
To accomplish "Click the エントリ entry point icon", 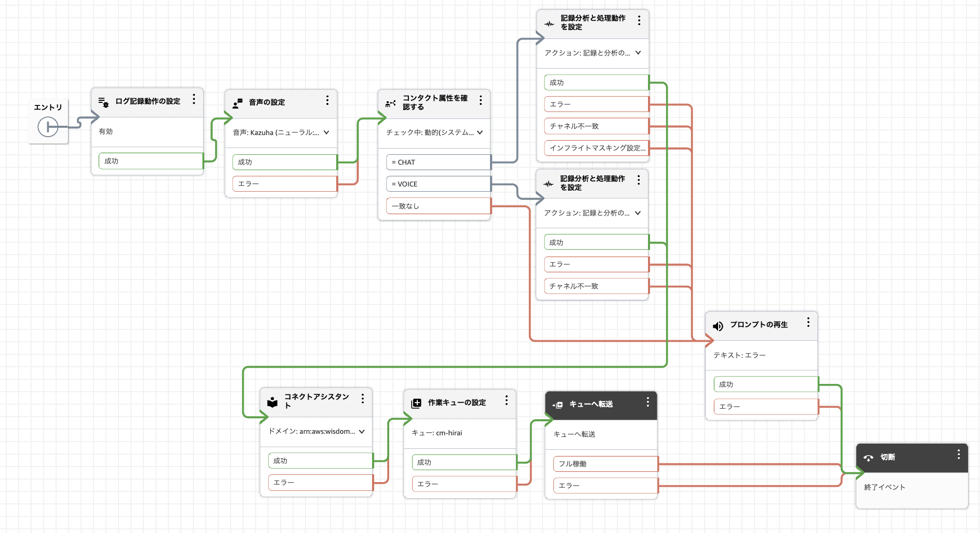I will 48,126.
